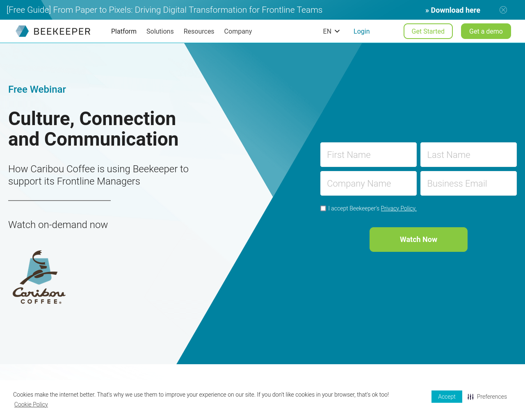Open the Platform menu
The width and height of the screenshot is (525, 420).
coord(124,31)
